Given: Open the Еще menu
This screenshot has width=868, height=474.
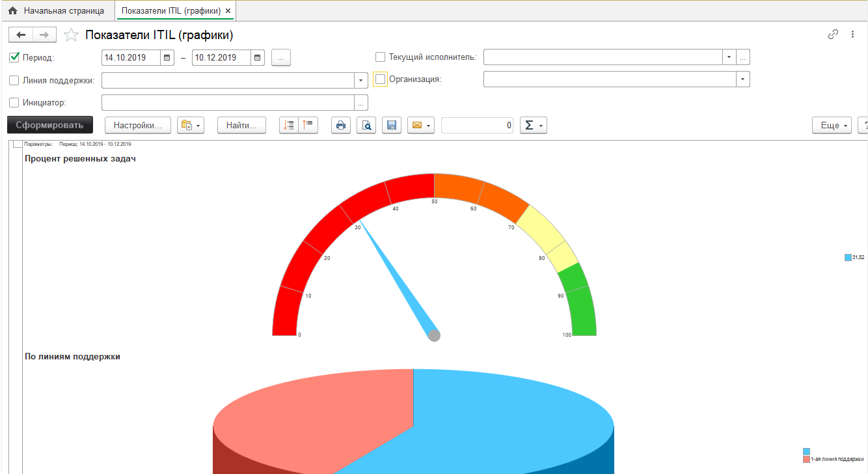Looking at the screenshot, I should tap(831, 126).
